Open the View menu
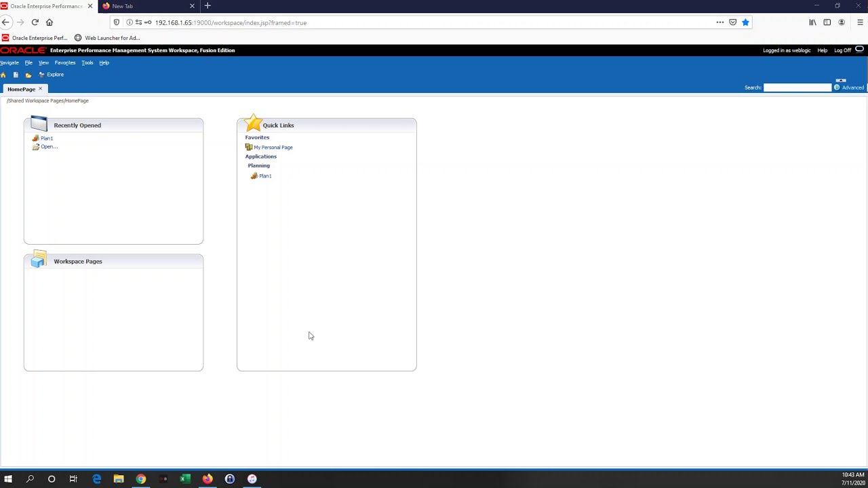The width and height of the screenshot is (868, 488). pyautogui.click(x=43, y=62)
